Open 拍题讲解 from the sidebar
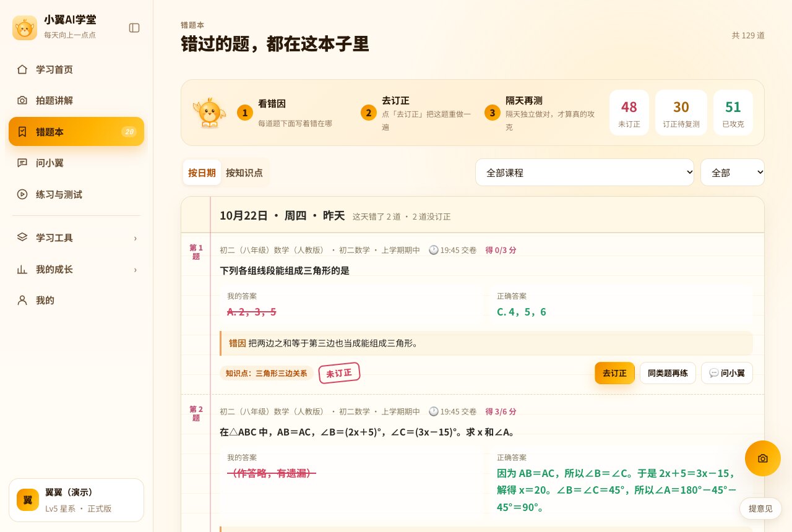792x532 pixels. pyautogui.click(x=77, y=100)
